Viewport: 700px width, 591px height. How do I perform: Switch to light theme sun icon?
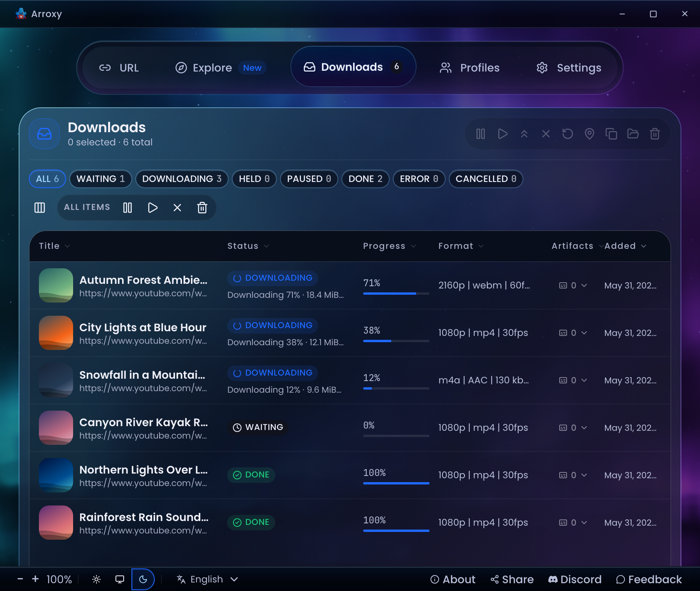tap(96, 579)
